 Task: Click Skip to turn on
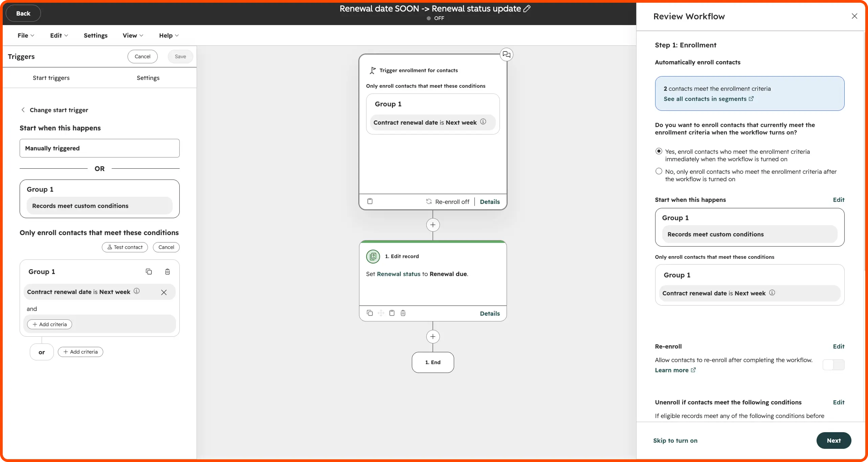point(675,441)
